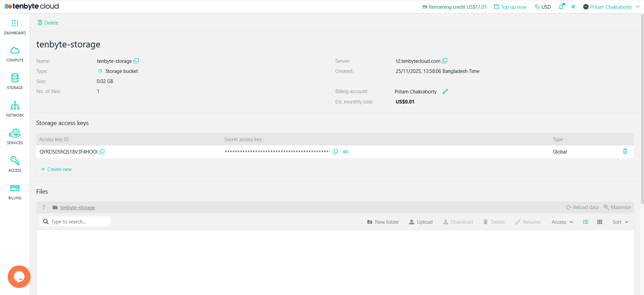
Task: Copy the bucket name tenbyte-storage
Action: pos(136,61)
